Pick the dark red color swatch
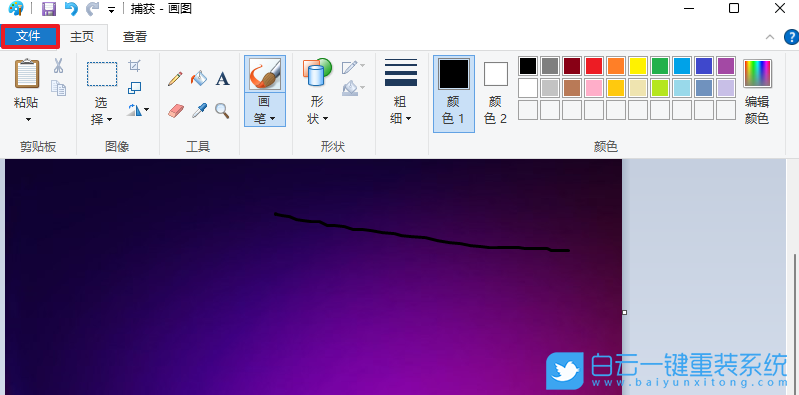This screenshot has width=799, height=395. click(572, 66)
